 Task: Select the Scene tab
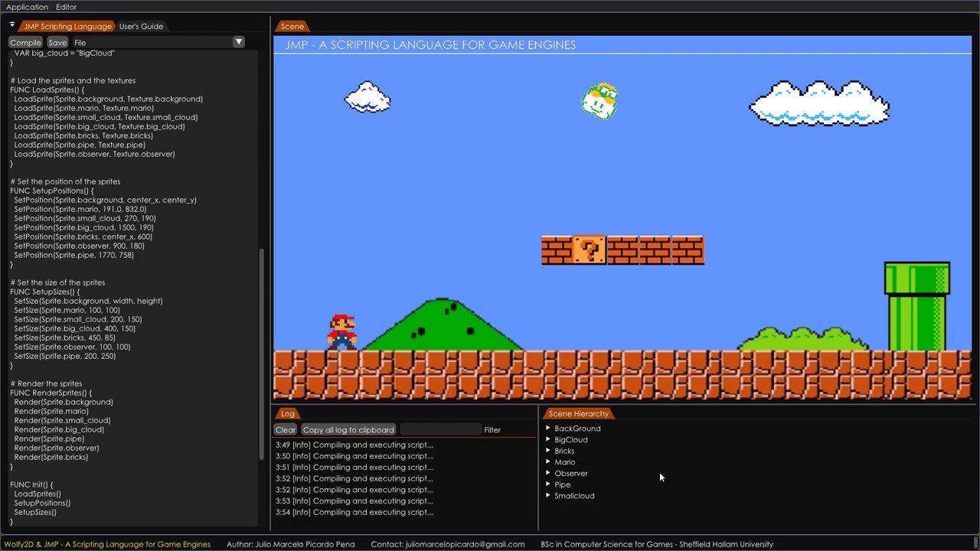coord(292,26)
